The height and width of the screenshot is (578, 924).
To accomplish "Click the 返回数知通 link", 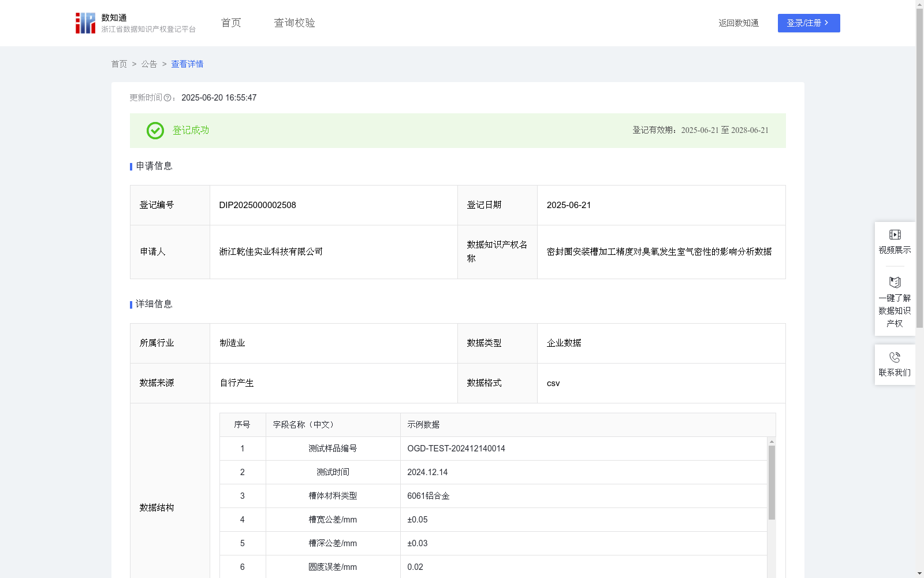I will (x=739, y=23).
